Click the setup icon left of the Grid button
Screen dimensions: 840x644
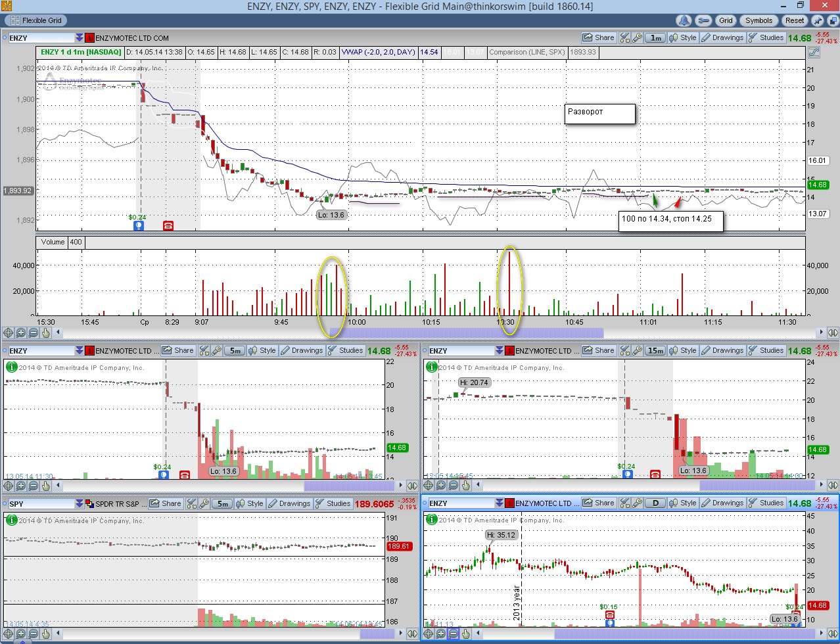tap(703, 20)
